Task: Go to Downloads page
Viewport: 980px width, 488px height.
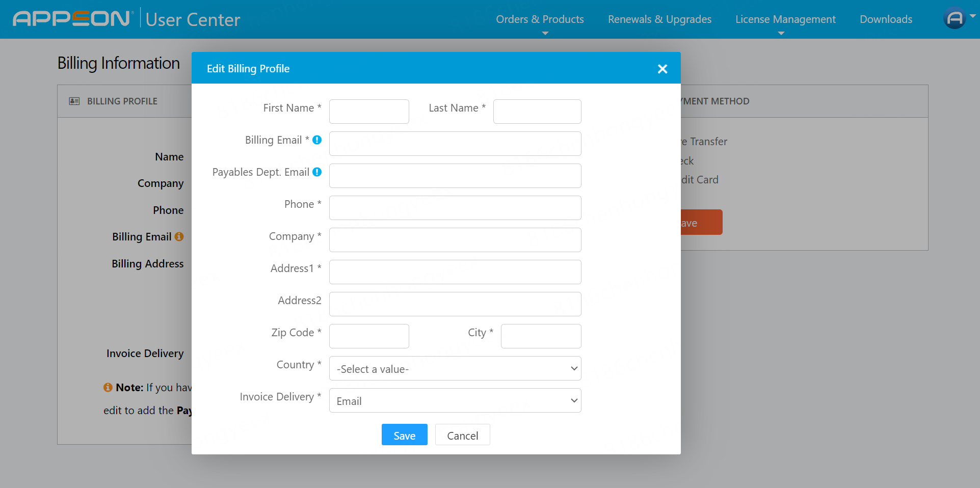Action: pos(886,19)
